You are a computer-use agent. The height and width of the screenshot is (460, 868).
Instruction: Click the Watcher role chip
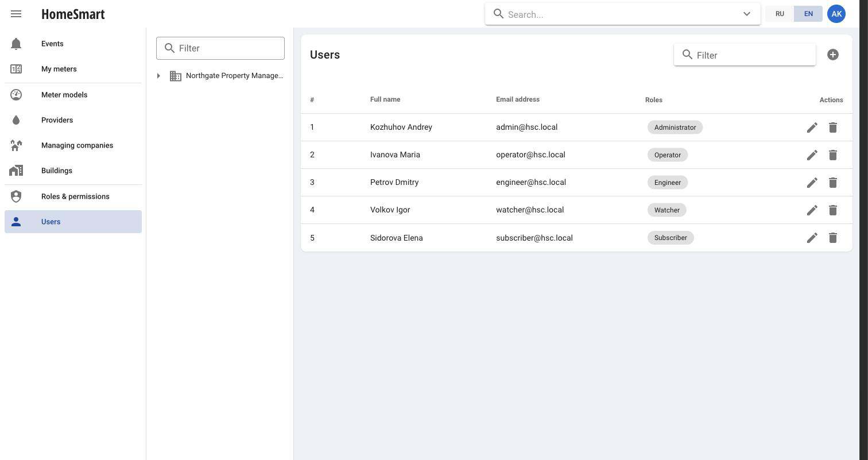667,210
